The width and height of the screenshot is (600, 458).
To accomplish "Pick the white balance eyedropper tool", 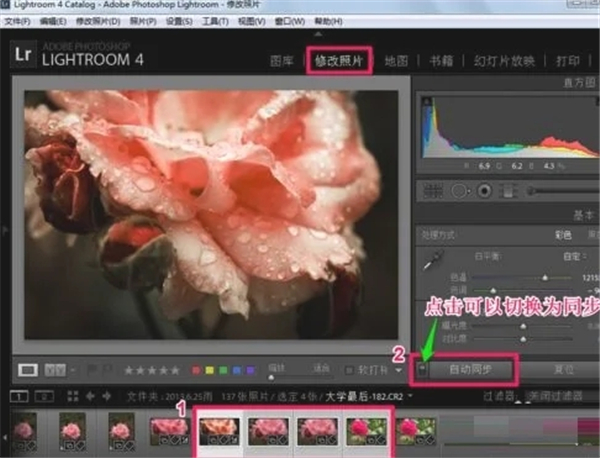I will tap(433, 260).
